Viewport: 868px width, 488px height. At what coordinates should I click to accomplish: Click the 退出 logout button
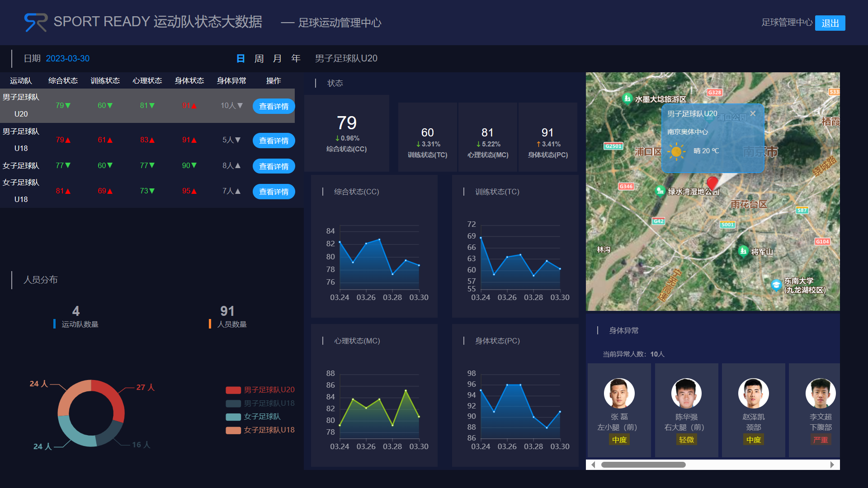[x=830, y=23]
